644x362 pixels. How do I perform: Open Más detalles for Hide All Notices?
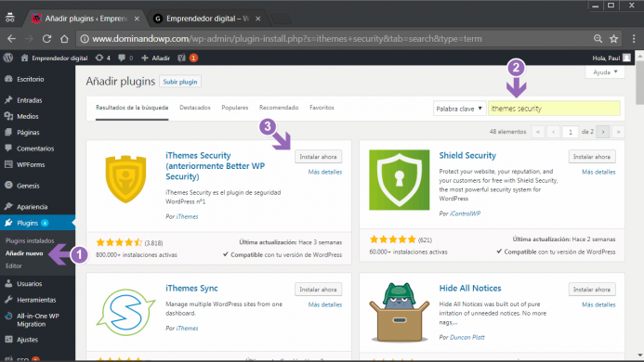pyautogui.click(x=598, y=304)
